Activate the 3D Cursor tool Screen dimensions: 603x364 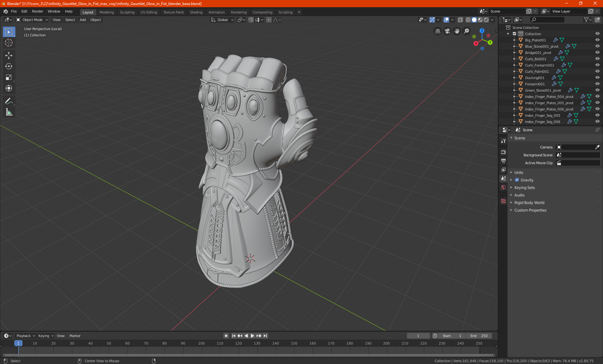pyautogui.click(x=9, y=43)
